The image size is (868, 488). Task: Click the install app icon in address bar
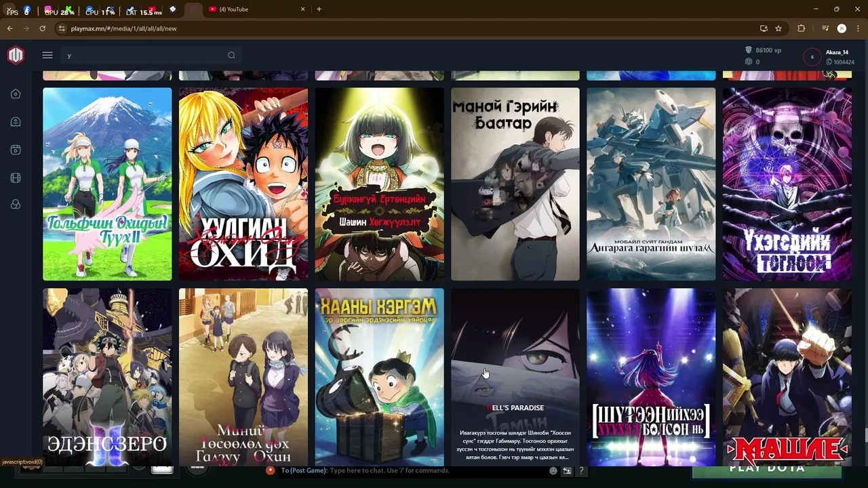tap(764, 28)
